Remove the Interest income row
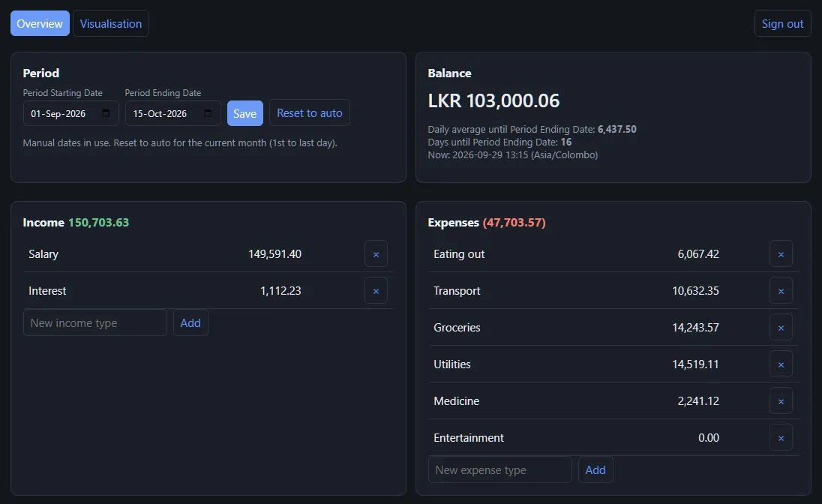Screen dimensions: 822x504 pos(376,291)
